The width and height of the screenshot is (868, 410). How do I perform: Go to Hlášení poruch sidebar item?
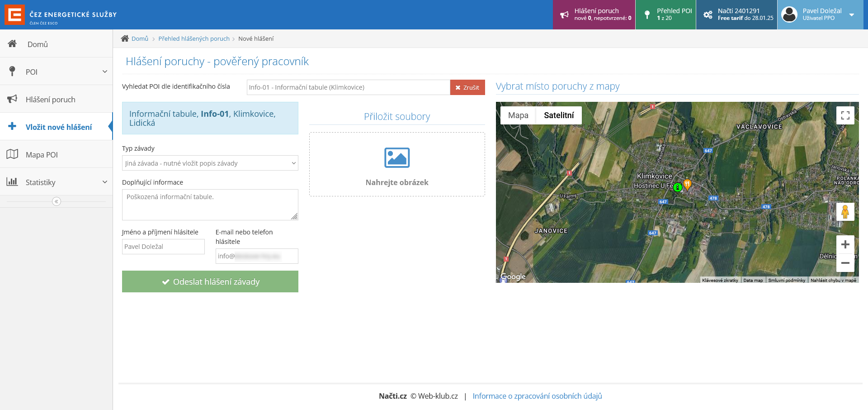[x=50, y=100]
